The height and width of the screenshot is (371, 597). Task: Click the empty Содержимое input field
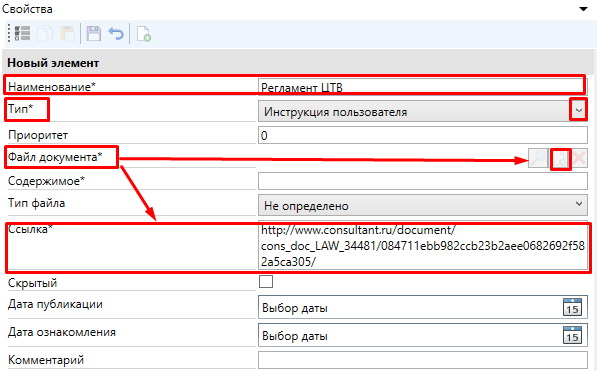[x=423, y=181]
